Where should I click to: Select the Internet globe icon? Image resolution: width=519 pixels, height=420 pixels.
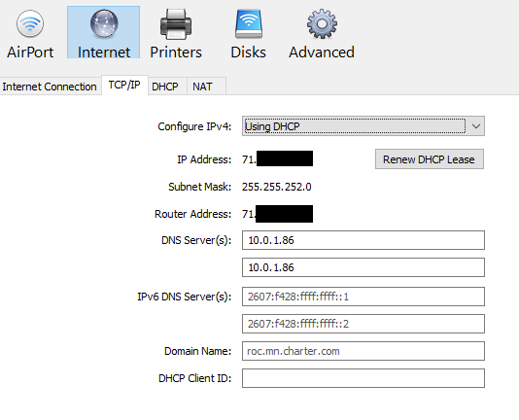pos(104,24)
